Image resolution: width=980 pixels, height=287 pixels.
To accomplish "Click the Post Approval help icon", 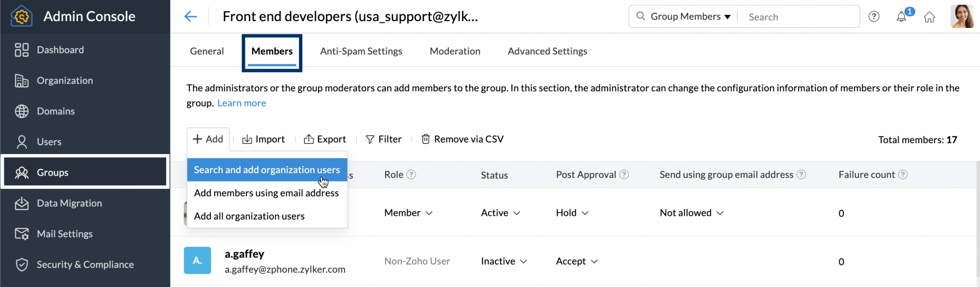I will [x=624, y=175].
